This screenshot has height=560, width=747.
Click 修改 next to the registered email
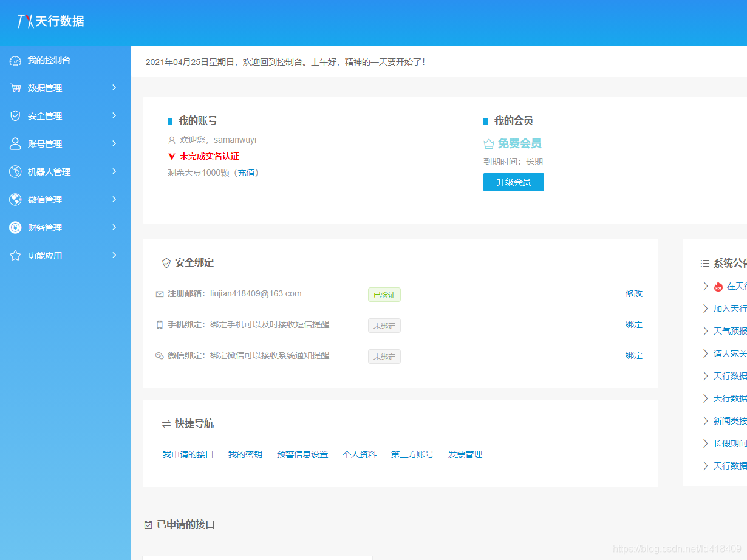click(x=633, y=293)
